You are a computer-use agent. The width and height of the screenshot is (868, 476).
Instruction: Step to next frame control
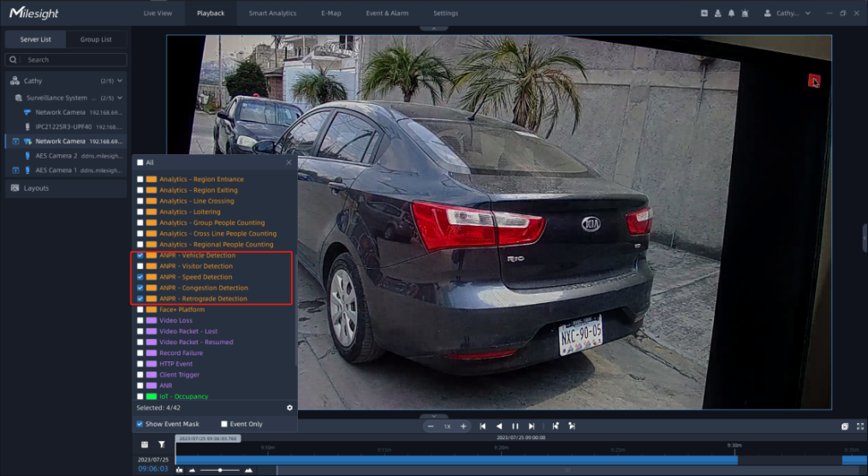point(532,426)
